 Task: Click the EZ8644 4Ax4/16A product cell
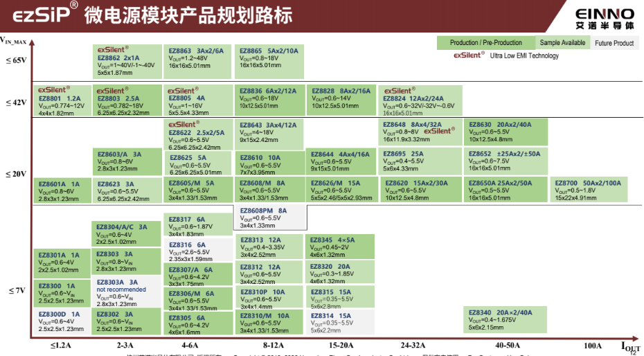click(x=341, y=162)
